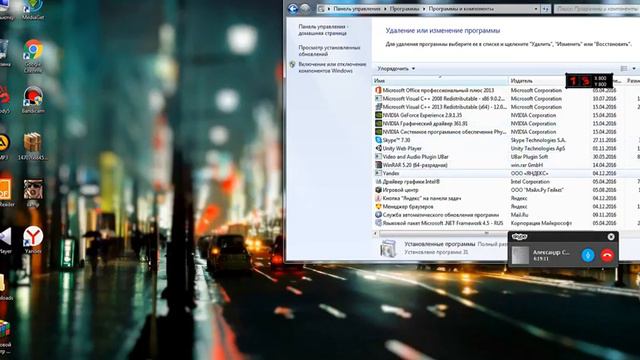This screenshot has height=360, width=640.
Task: Go forward in Control Panel window
Action: [x=305, y=9]
